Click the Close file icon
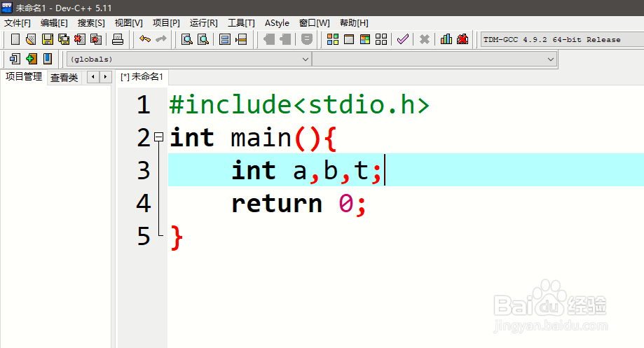The image size is (644, 348). [x=80, y=39]
